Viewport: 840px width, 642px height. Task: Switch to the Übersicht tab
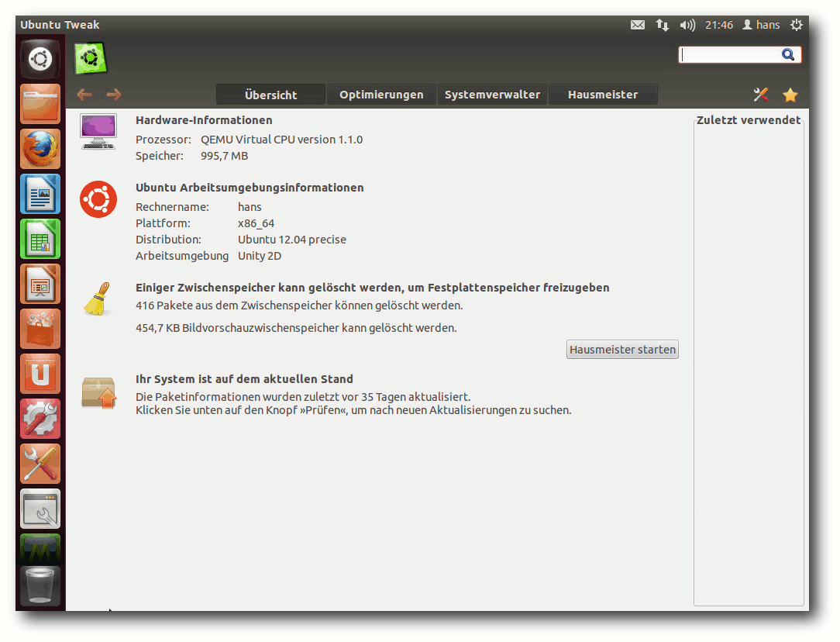click(x=270, y=95)
